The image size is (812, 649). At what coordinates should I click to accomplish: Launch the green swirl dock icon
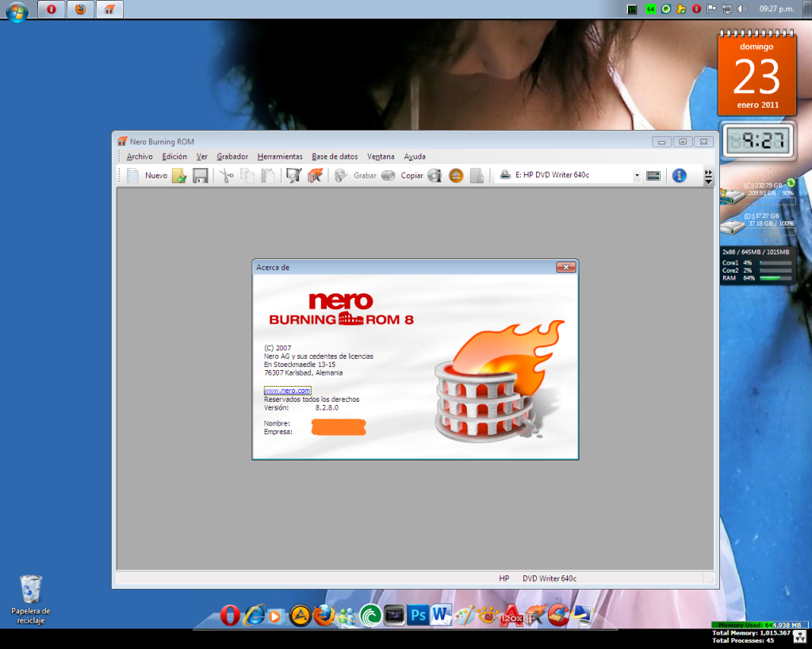pyautogui.click(x=371, y=616)
